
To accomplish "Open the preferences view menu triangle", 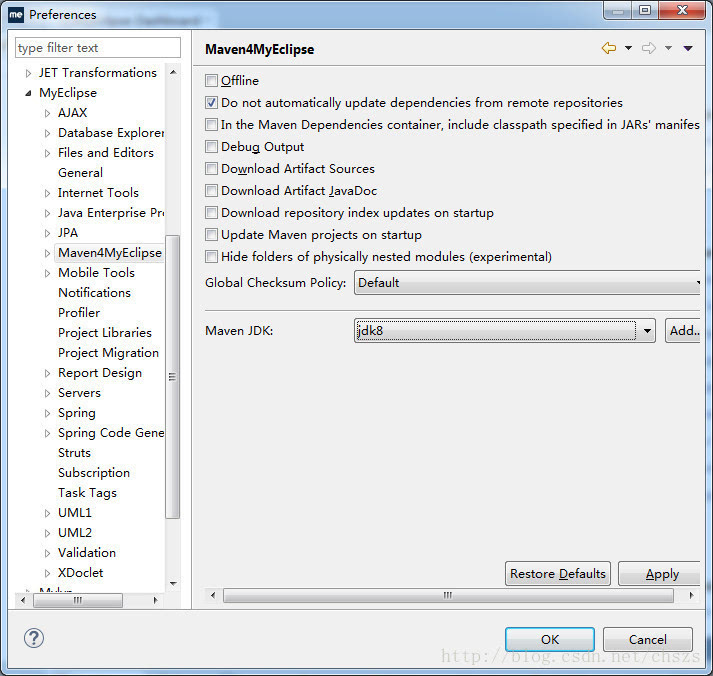I will [x=688, y=48].
